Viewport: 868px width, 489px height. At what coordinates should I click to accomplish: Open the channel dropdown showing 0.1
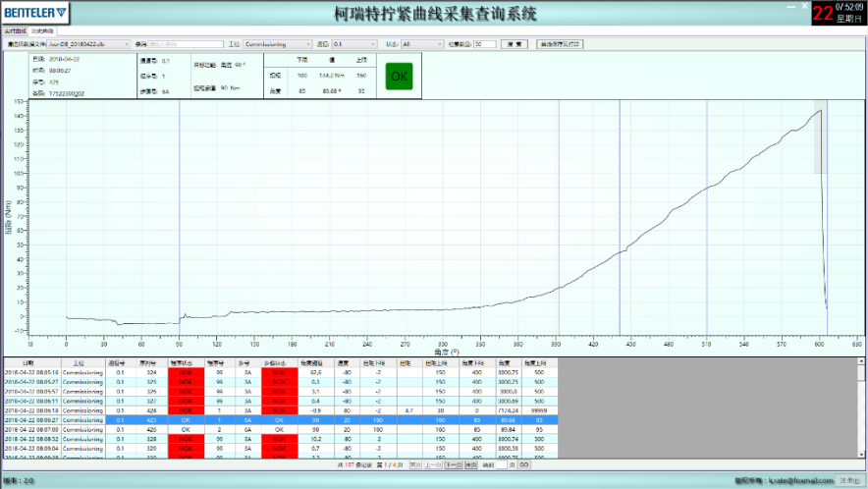tap(354, 44)
